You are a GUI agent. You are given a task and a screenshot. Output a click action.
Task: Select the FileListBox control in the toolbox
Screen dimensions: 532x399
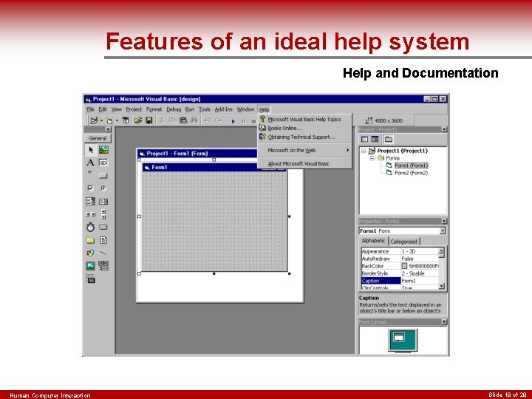coord(103,240)
